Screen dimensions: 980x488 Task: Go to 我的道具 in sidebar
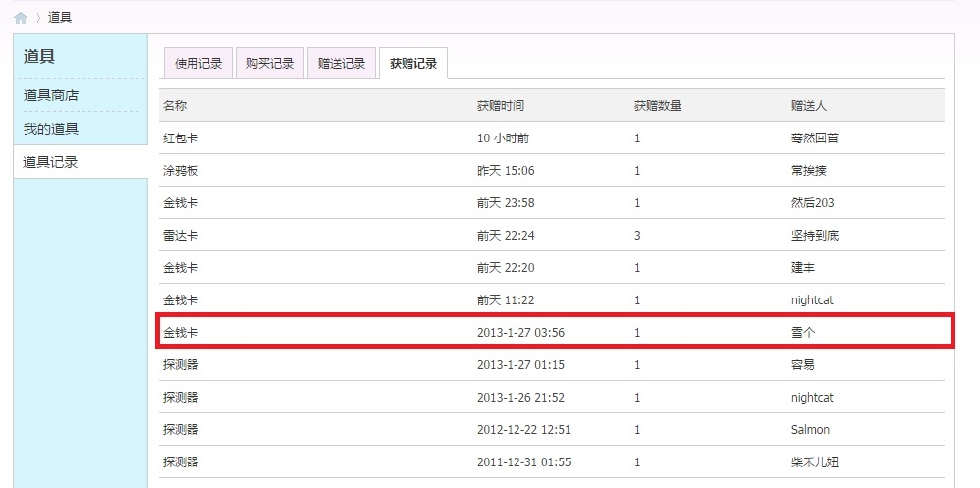click(x=51, y=130)
